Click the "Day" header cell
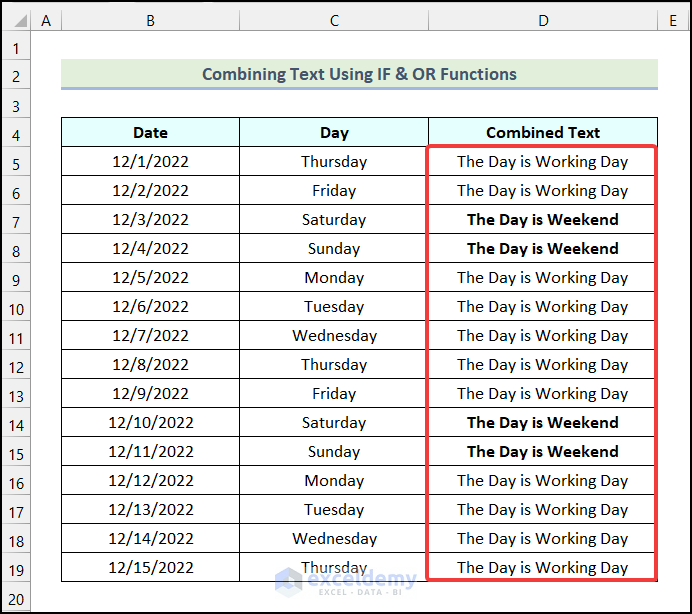This screenshot has height=614, width=692. pyautogui.click(x=334, y=133)
